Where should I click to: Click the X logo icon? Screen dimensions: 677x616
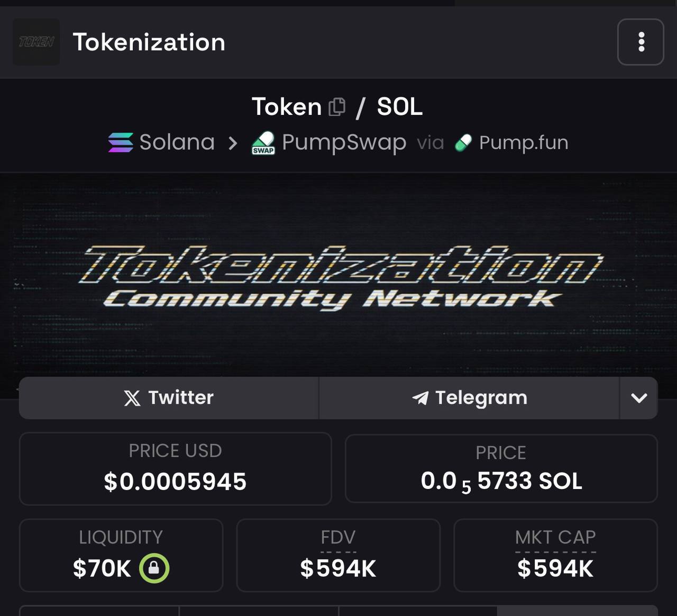(132, 398)
